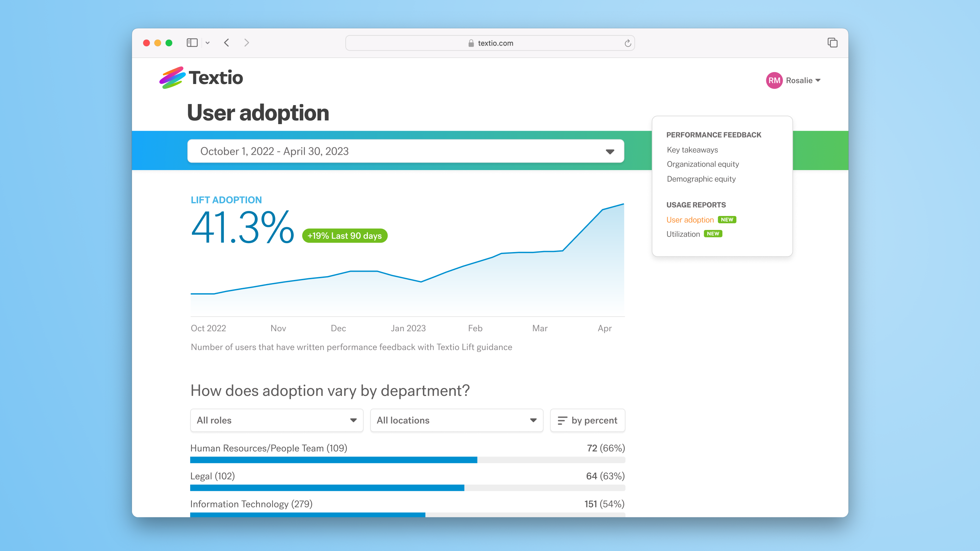The width and height of the screenshot is (980, 551).
Task: Click the adoption chart peak in April
Action: (623, 204)
